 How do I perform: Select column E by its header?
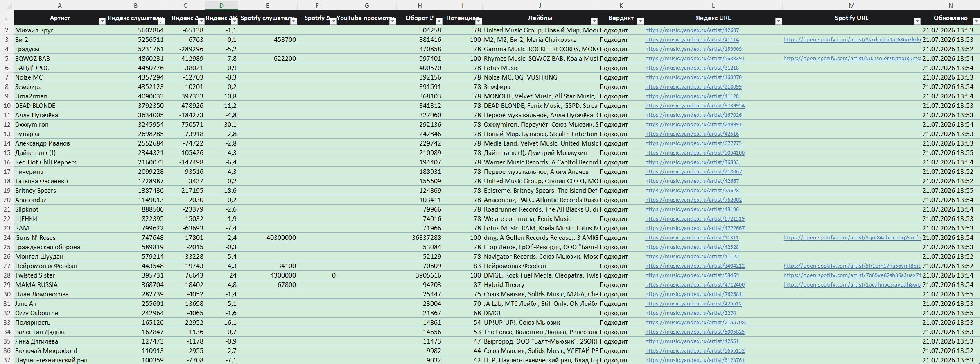click(268, 5)
